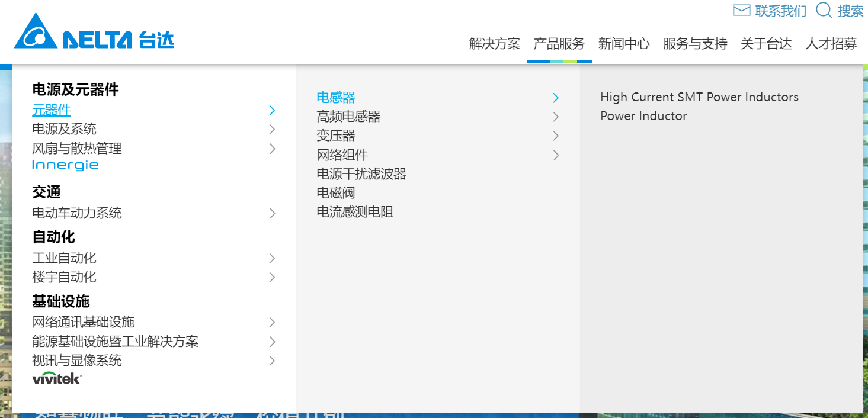The image size is (868, 418).
Task: Select 电动车动力系统 under 交通
Action: coord(77,213)
